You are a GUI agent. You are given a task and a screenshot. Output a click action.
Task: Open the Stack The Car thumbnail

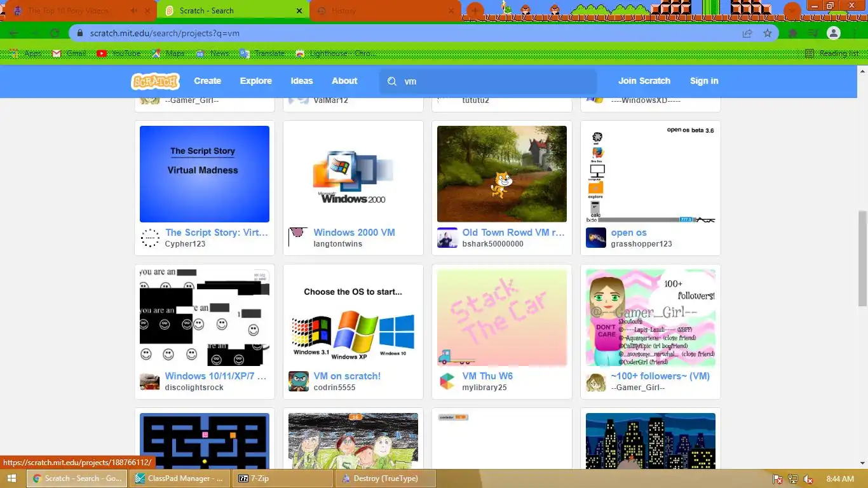pos(502,318)
